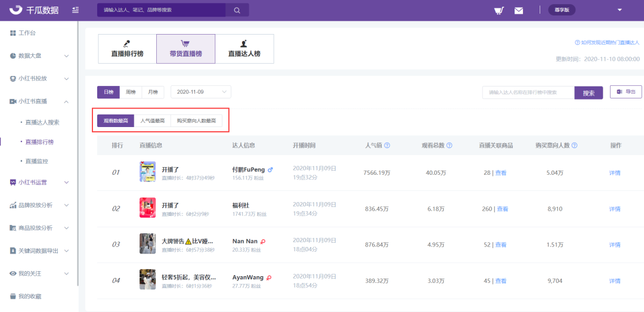This screenshot has width=644, height=312.
Task: Open the shopping cart icon in header
Action: pos(499,11)
